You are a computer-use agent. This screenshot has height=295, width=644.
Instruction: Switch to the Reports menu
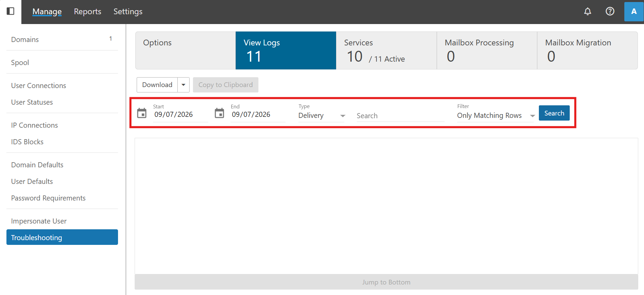coord(87,12)
